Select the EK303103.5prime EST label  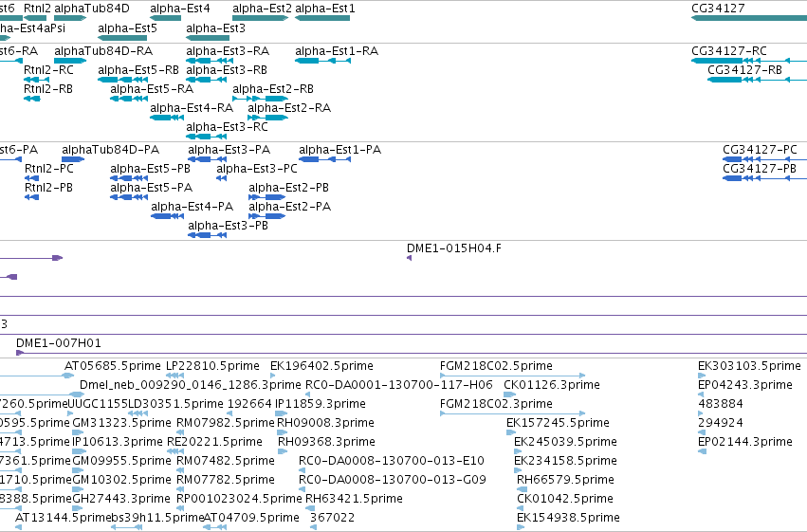(749, 366)
